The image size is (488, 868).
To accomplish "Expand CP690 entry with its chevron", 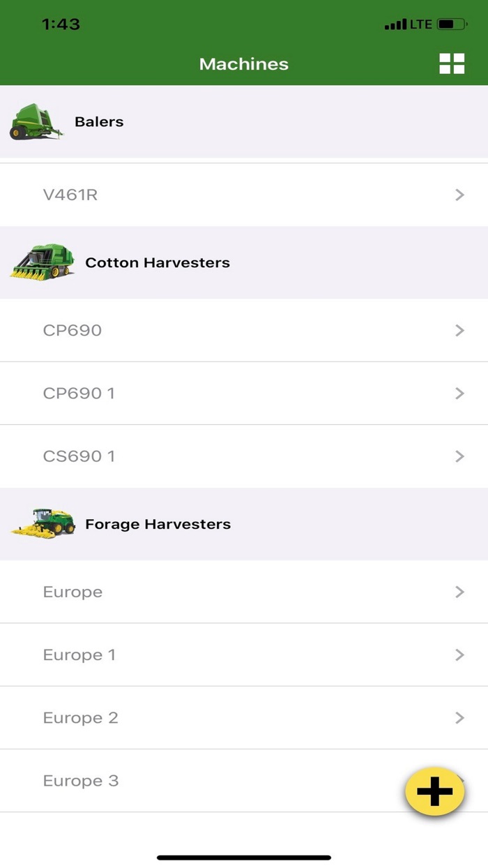I will click(x=459, y=330).
